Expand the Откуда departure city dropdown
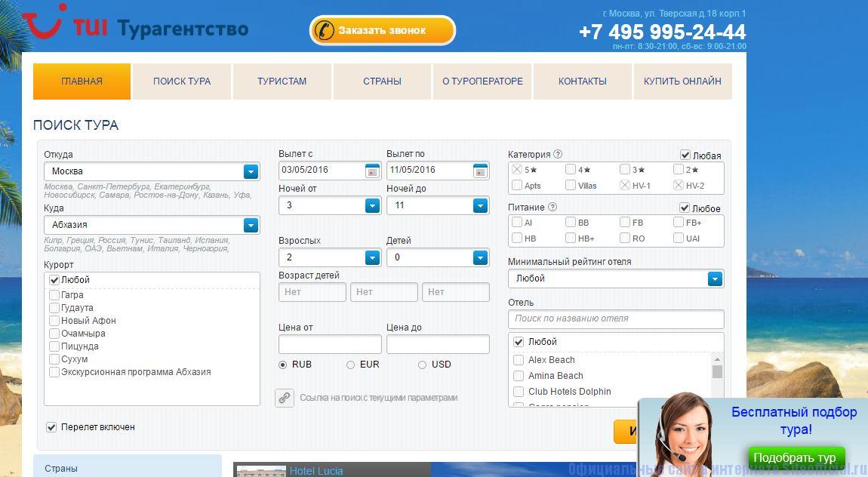The width and height of the screenshot is (868, 477). tap(251, 171)
